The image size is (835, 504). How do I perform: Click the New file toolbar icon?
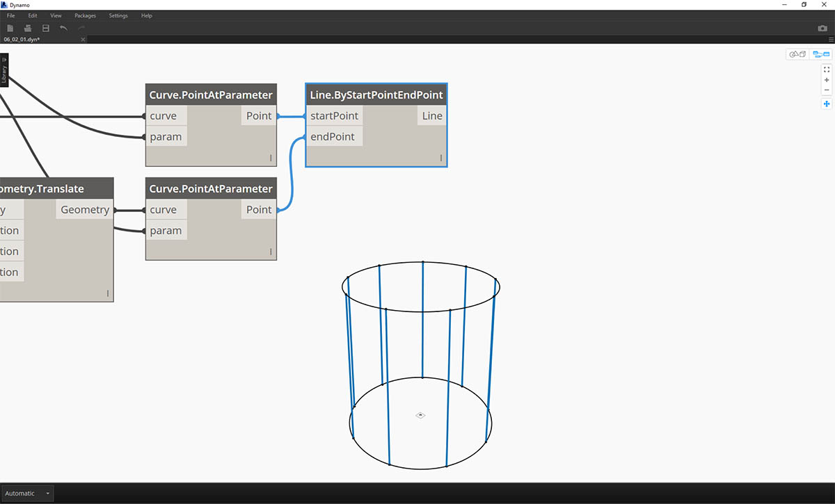(x=10, y=29)
